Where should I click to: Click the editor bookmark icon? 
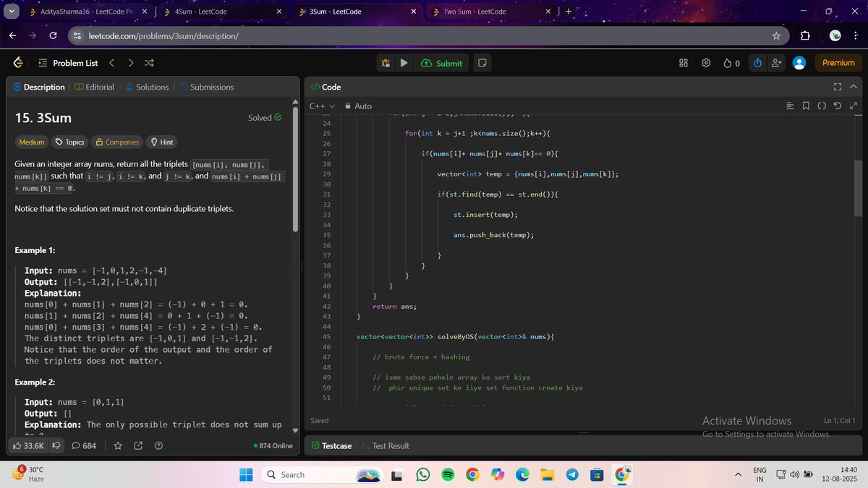tap(807, 106)
